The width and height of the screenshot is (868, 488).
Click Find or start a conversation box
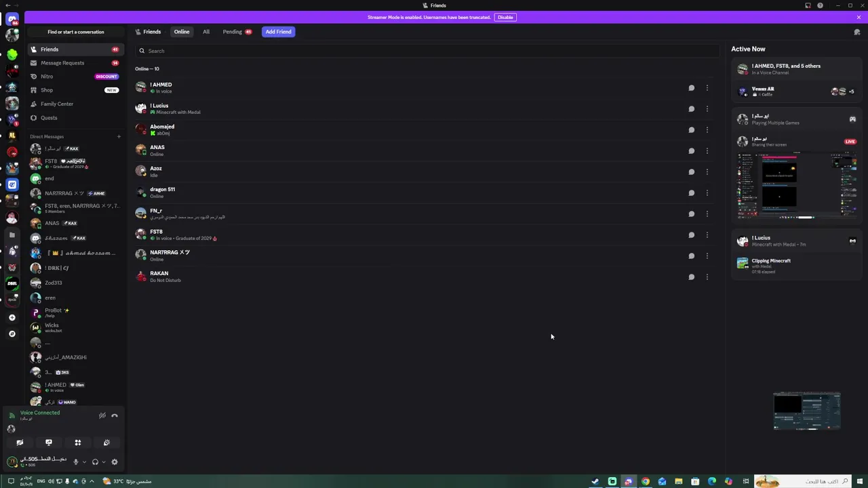click(76, 32)
